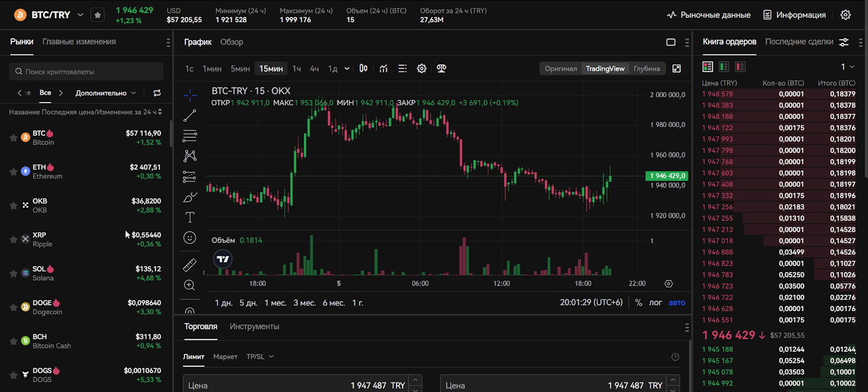Toggle logarithmic scale "лог"
The image size is (868, 392).
pos(655,302)
